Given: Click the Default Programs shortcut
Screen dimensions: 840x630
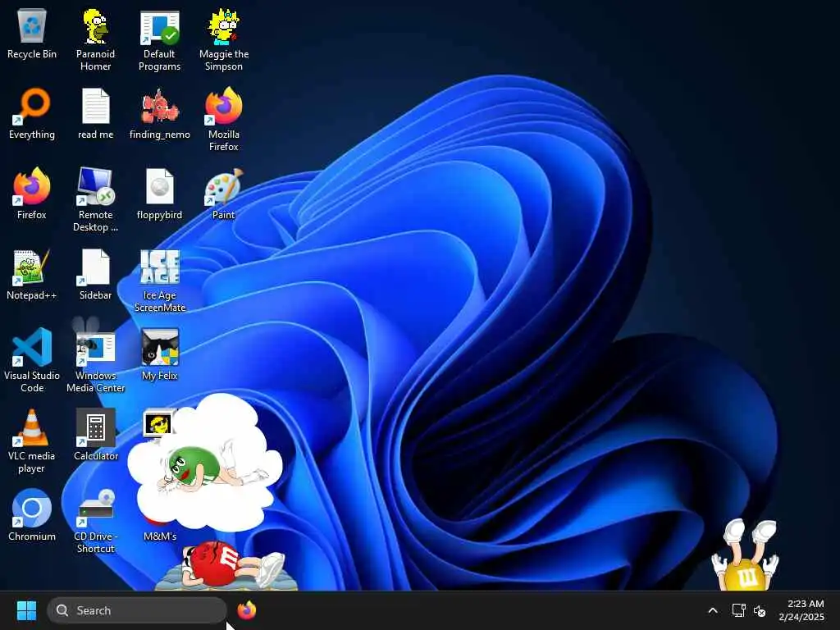Looking at the screenshot, I should tap(160, 28).
